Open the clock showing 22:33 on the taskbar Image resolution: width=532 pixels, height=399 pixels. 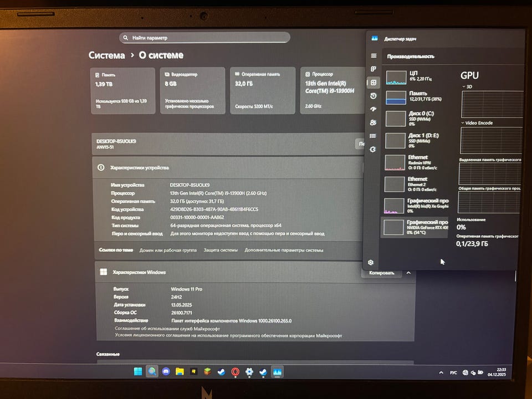[497, 372]
